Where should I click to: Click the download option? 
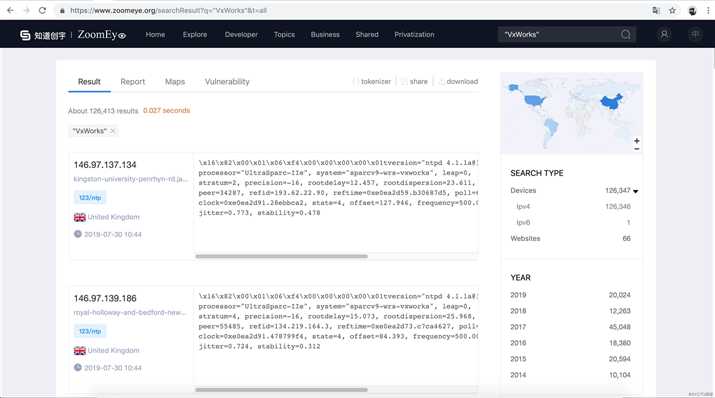tap(459, 82)
